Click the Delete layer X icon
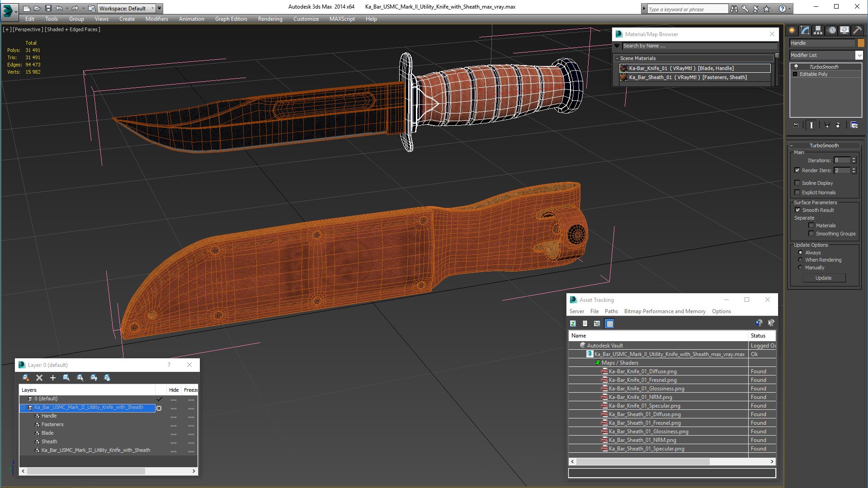The height and width of the screenshot is (488, 868). (x=39, y=378)
